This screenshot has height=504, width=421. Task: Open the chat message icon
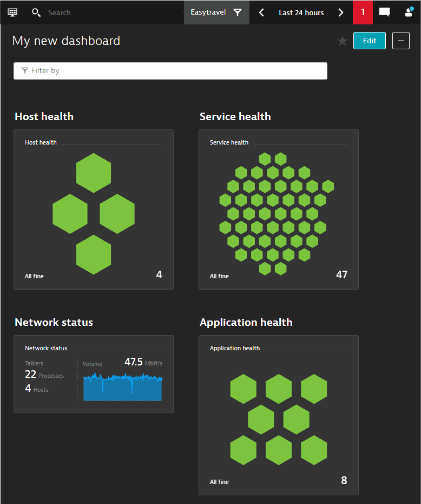384,12
